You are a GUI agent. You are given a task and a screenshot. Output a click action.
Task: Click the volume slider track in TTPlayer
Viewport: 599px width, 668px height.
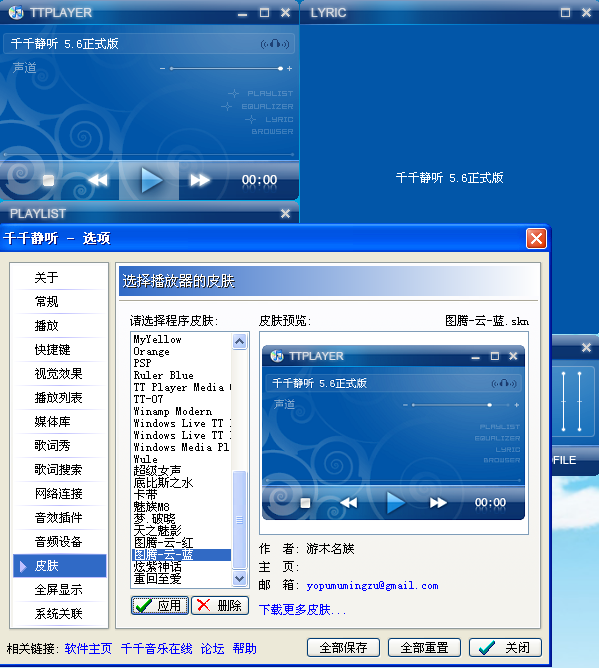click(226, 69)
